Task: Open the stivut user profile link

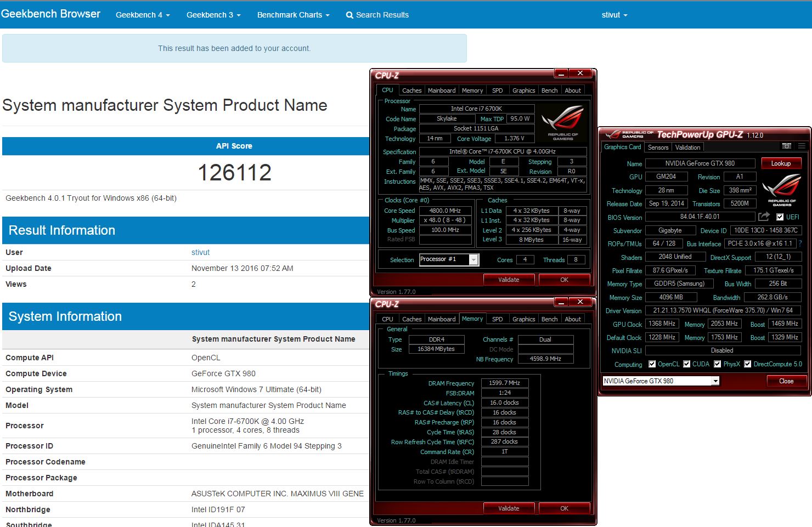Action: [200, 252]
